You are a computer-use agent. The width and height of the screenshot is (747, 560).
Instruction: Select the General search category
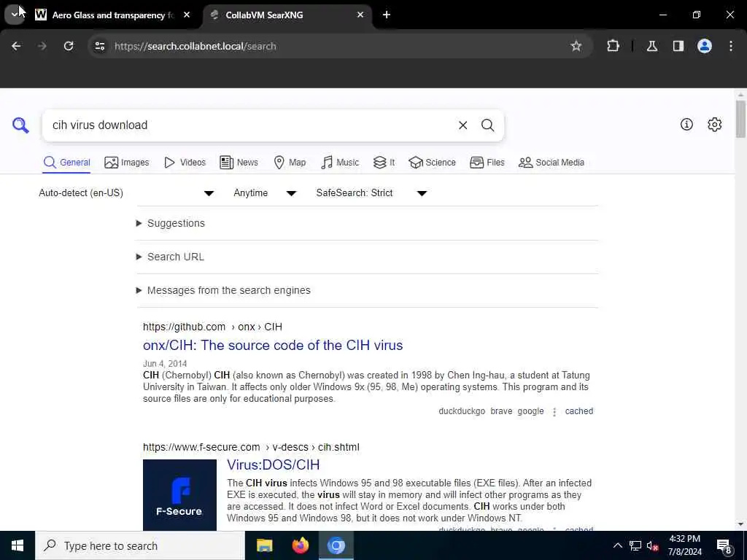tap(66, 163)
